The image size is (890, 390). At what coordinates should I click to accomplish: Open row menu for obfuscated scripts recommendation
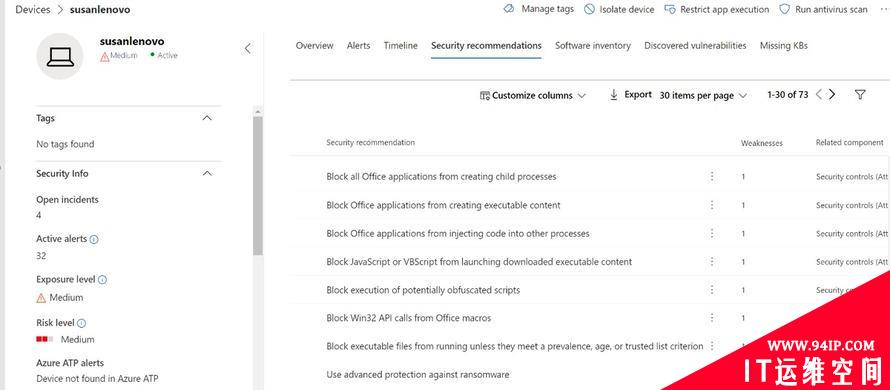tap(712, 290)
